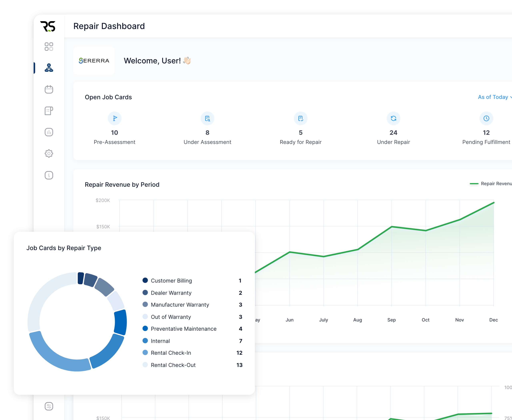Click the Jun axis label

tap(290, 320)
